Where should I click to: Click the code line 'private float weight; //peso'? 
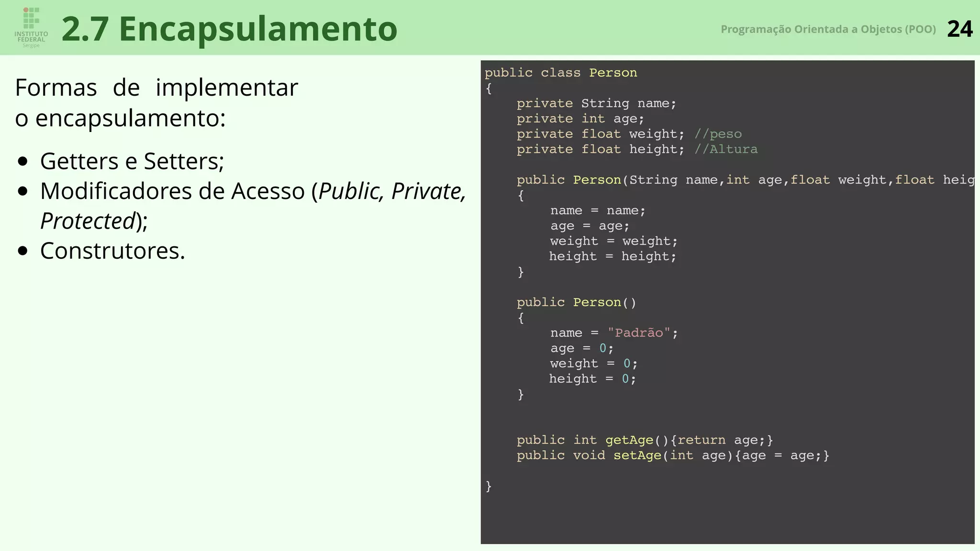tap(629, 134)
